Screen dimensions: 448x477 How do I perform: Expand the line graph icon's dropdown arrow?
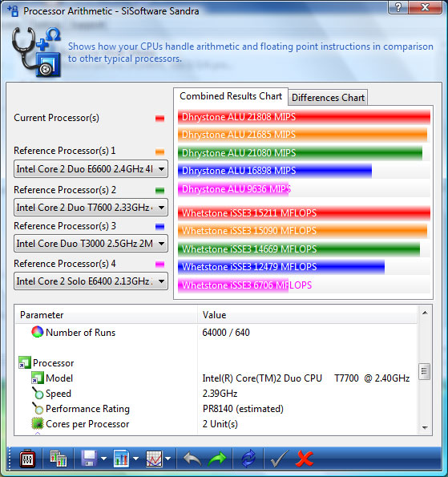tap(167, 459)
